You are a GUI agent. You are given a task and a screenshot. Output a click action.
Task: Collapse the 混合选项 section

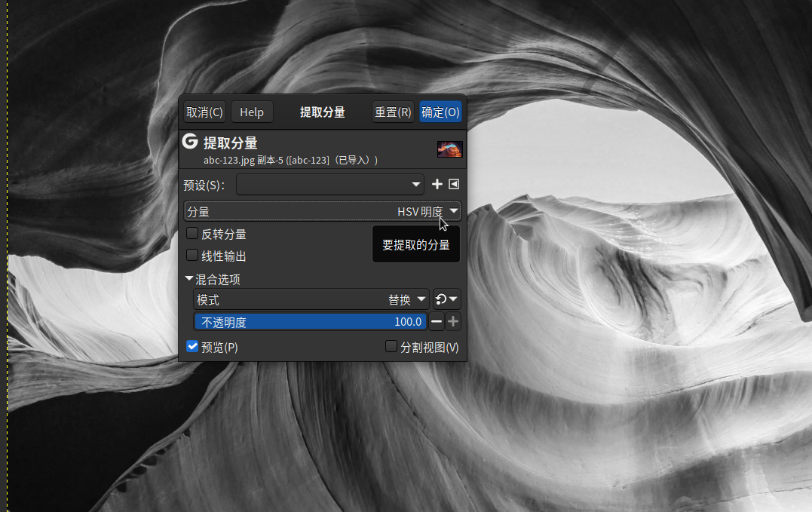click(188, 278)
